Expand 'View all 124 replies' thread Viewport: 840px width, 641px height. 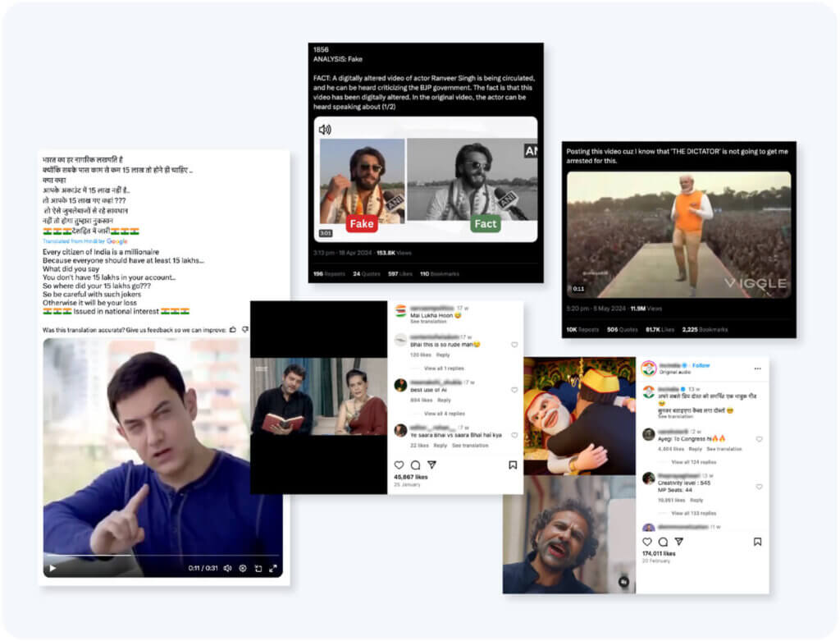[694, 461]
